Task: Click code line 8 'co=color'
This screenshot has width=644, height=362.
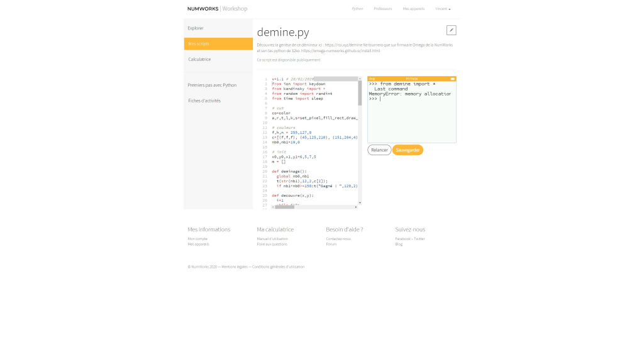Action: click(281, 113)
